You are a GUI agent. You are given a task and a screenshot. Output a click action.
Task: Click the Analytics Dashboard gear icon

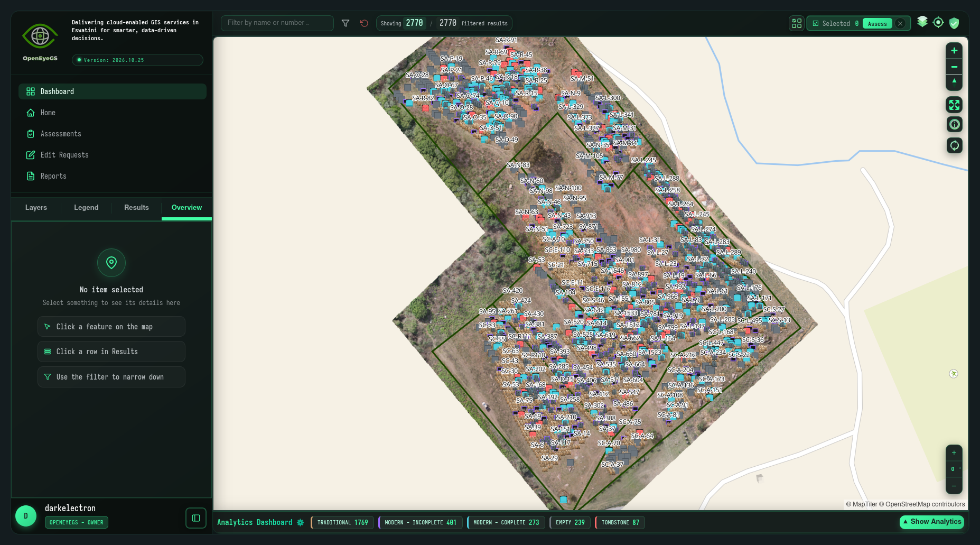click(301, 522)
